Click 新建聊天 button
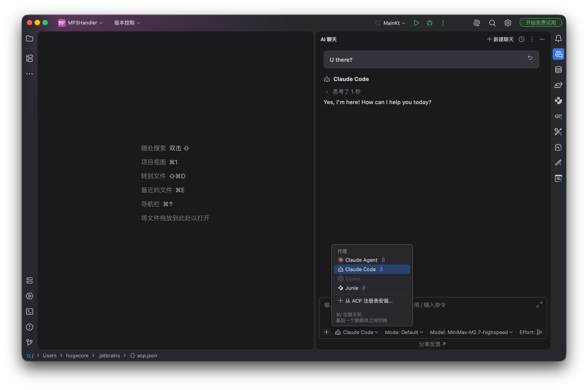Image resolution: width=588 pixels, height=390 pixels. pos(500,39)
